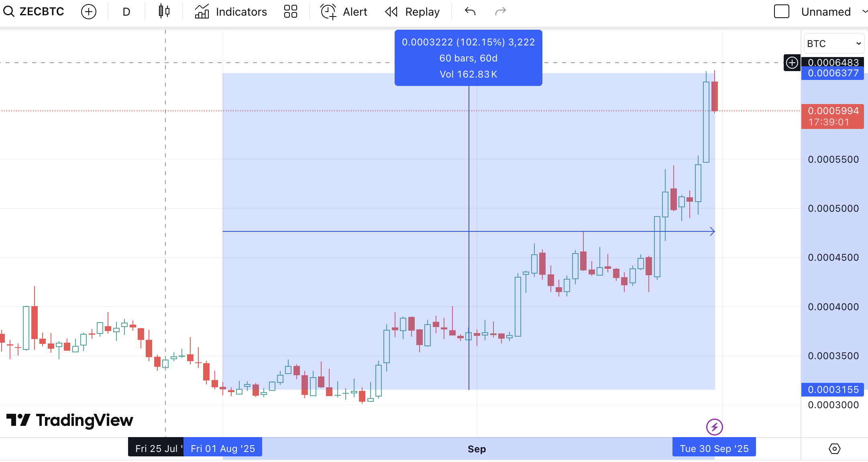The width and height of the screenshot is (868, 462).
Task: Click the TradingView logo
Action: [69, 420]
